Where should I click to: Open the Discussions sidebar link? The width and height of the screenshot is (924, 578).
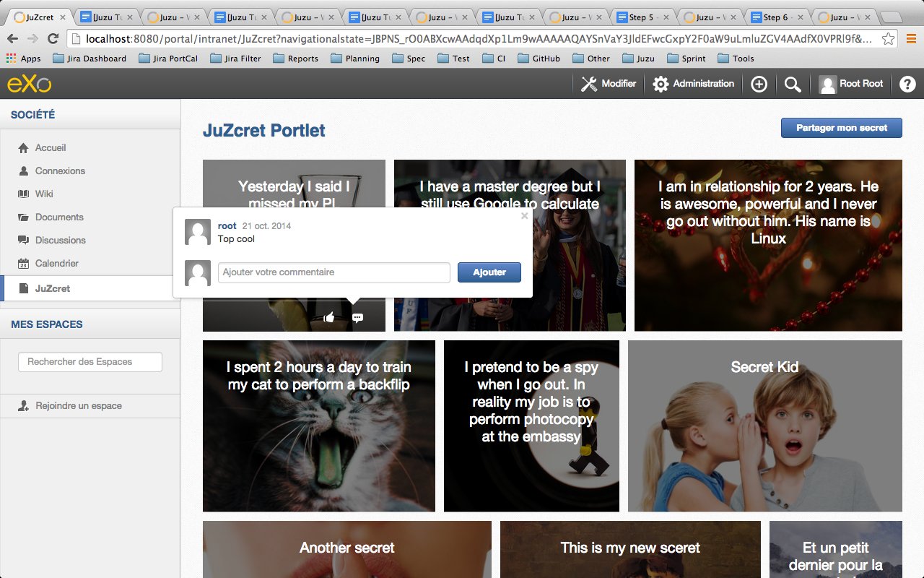point(61,240)
